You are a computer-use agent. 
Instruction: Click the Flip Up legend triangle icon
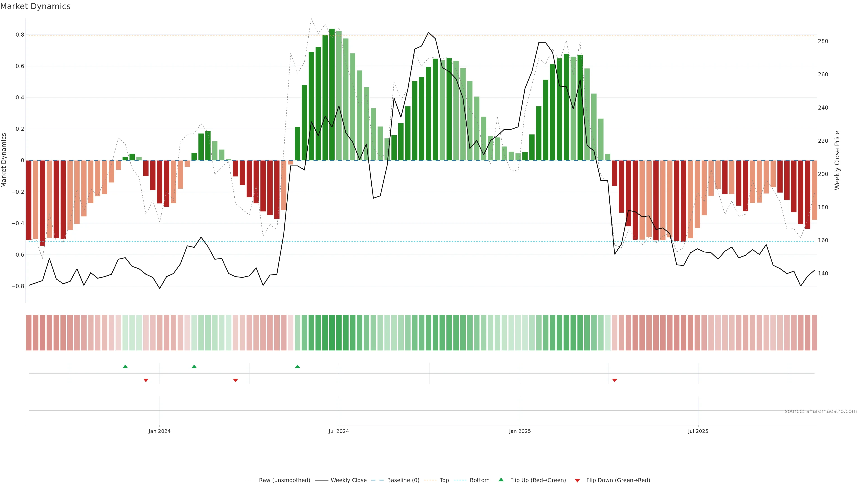(x=501, y=480)
